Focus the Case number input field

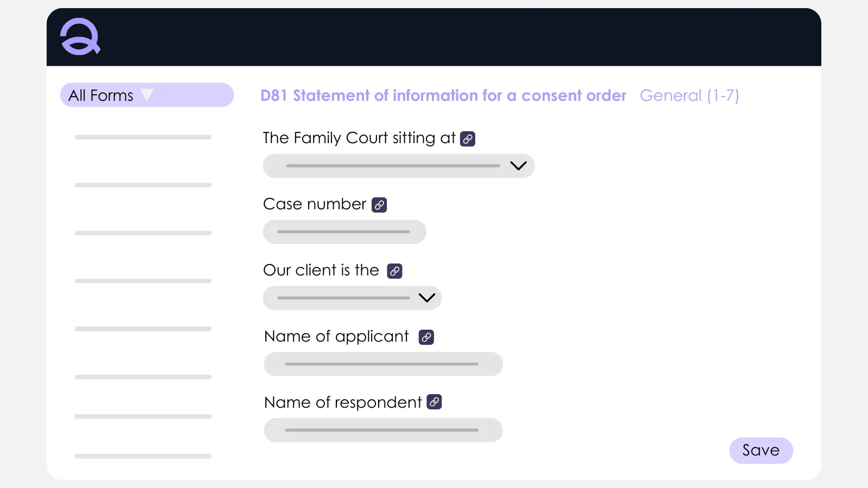[344, 232]
